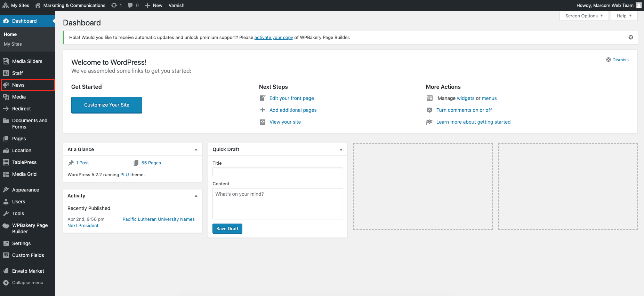The image size is (644, 296).
Task: Click the News megaphone icon
Action: [x=6, y=85]
